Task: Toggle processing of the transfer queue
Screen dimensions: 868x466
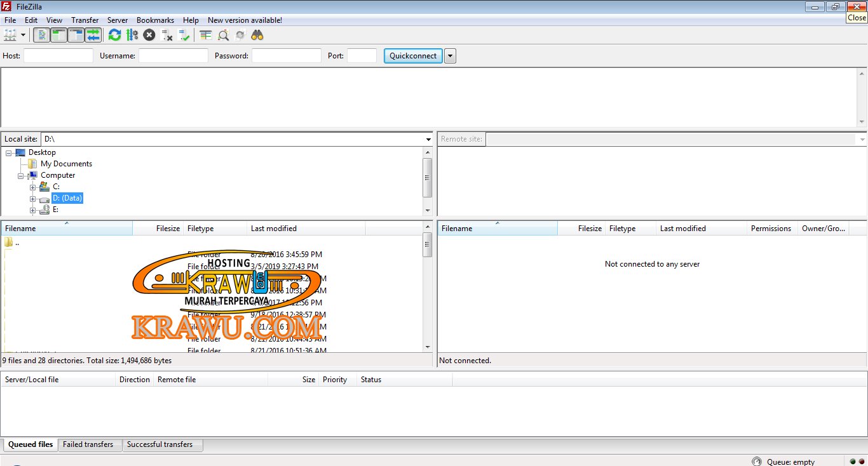Action: pyautogui.click(x=132, y=35)
